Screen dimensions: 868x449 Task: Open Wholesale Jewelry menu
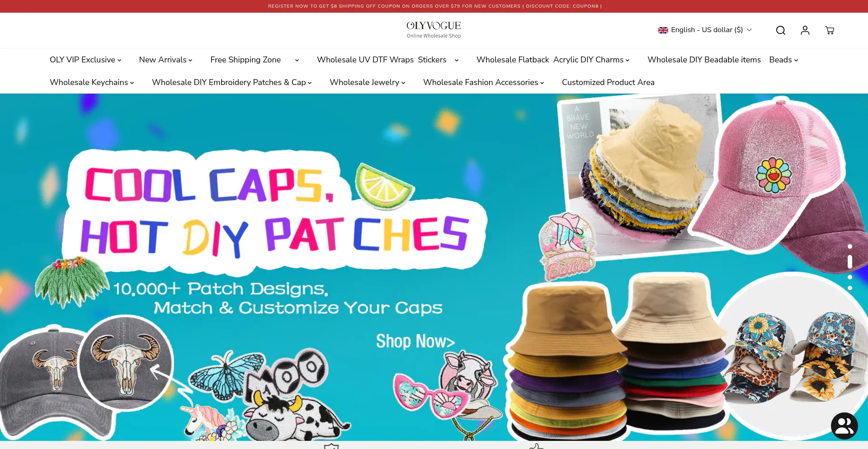coord(367,82)
